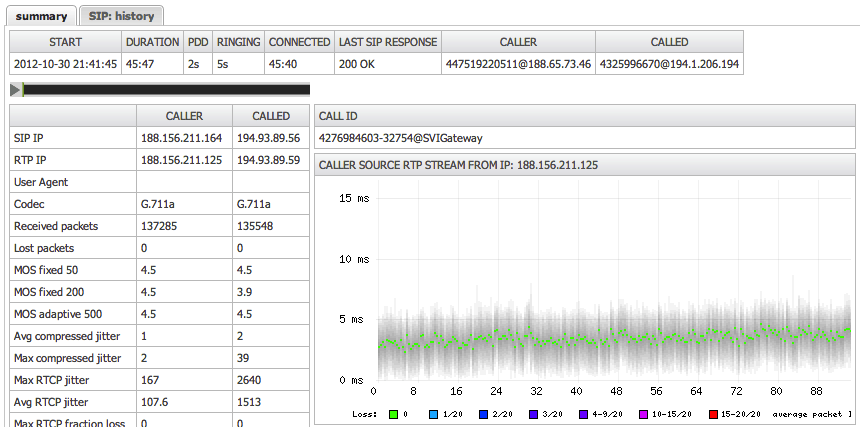Click the green loss 0 legend swatch
This screenshot has height=427, width=860.
392,413
